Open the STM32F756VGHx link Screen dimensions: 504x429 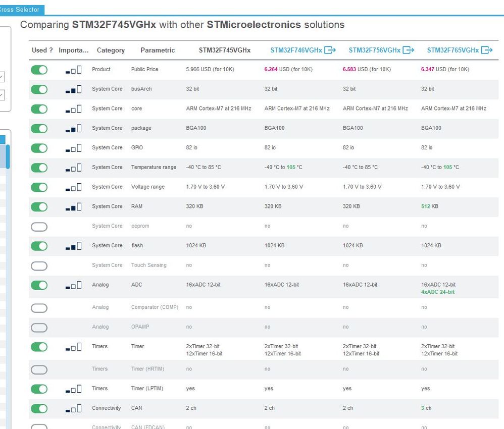click(x=374, y=50)
